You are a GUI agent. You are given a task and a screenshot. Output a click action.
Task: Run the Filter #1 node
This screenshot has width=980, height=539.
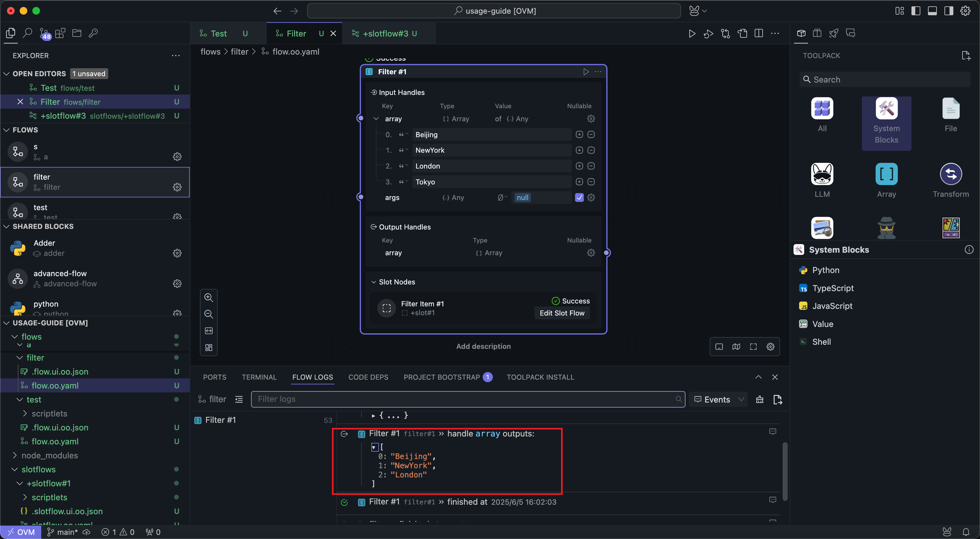coord(586,71)
